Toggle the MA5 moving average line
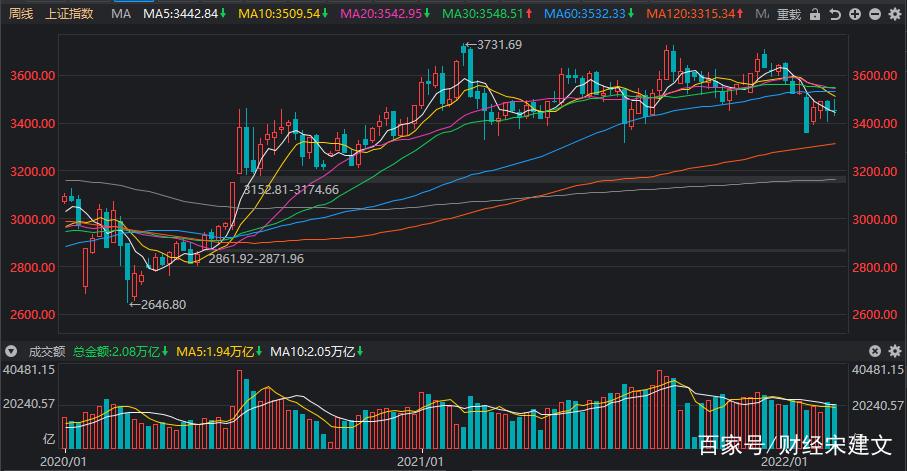This screenshot has width=907, height=471. click(x=184, y=15)
